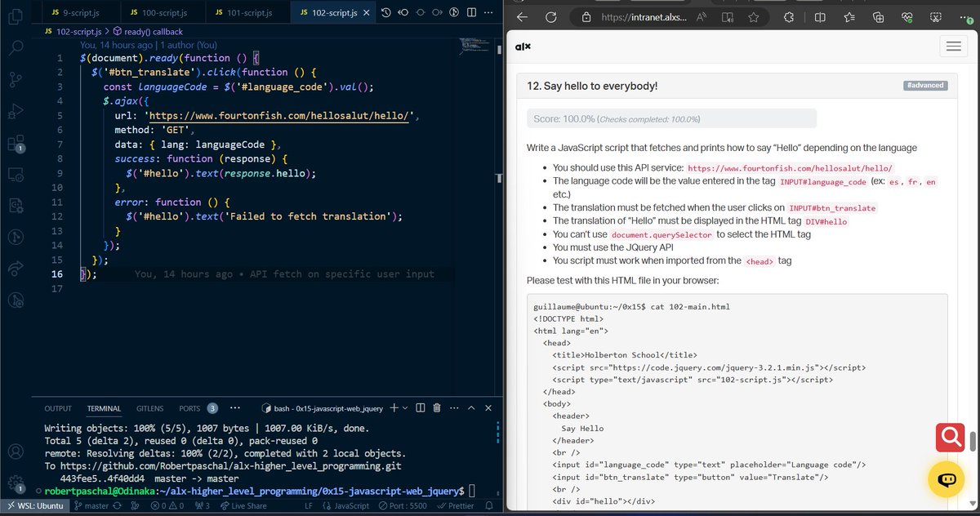Viewport: 980px width, 516px height.
Task: Refresh the browser page
Action: pyautogui.click(x=551, y=17)
